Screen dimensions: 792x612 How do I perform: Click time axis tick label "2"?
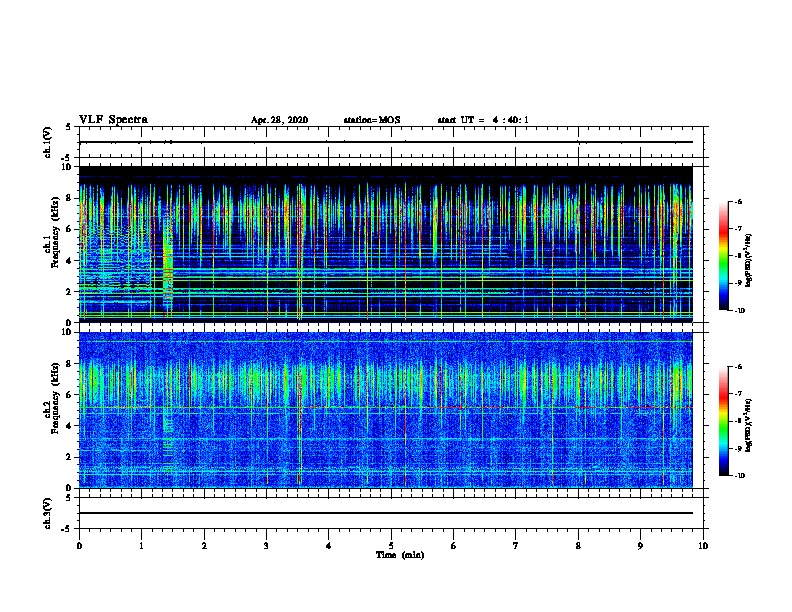pos(204,546)
